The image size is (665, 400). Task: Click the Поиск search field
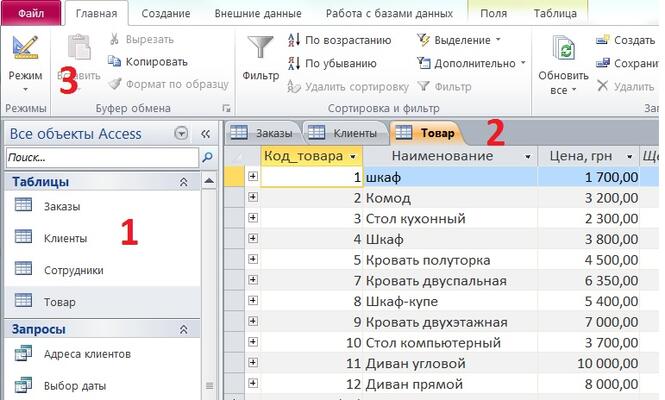tap(100, 158)
